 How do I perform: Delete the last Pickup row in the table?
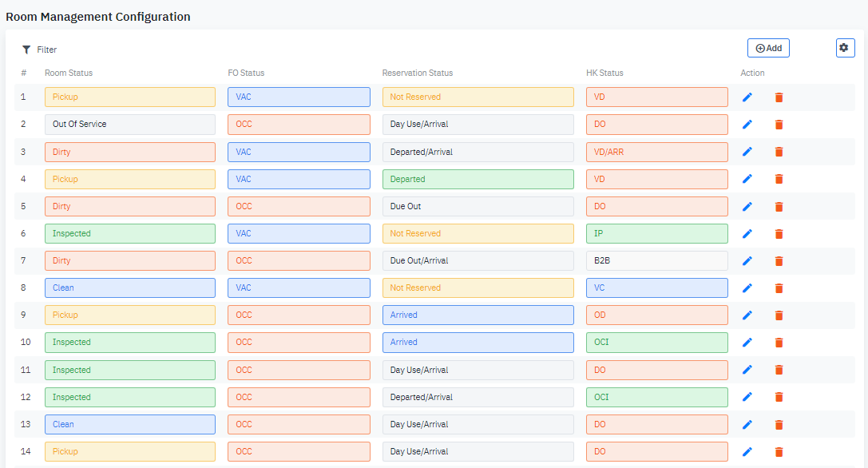[x=779, y=451]
